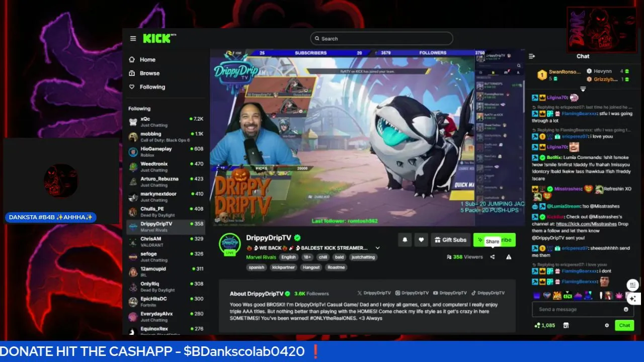This screenshot has height=362, width=644.
Task: Click the white sparkle floating button
Action: tap(633, 298)
